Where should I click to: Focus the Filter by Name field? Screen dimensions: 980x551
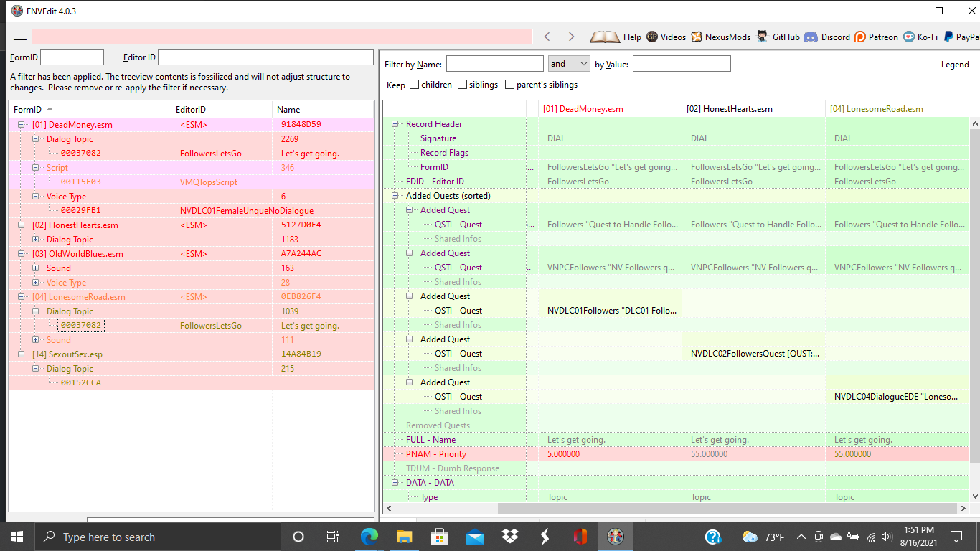495,64
